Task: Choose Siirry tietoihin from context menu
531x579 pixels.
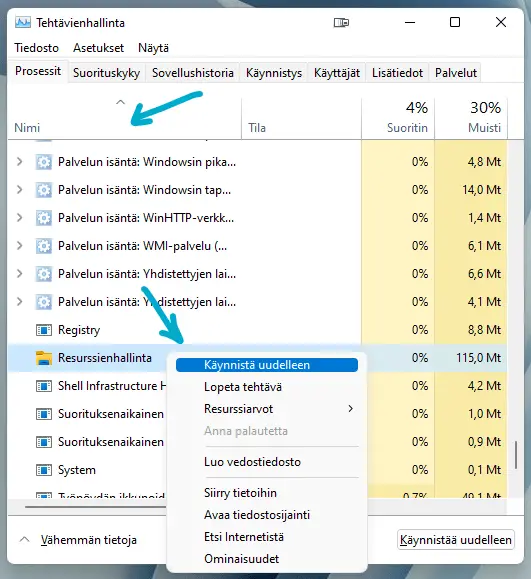Action: coord(267,493)
